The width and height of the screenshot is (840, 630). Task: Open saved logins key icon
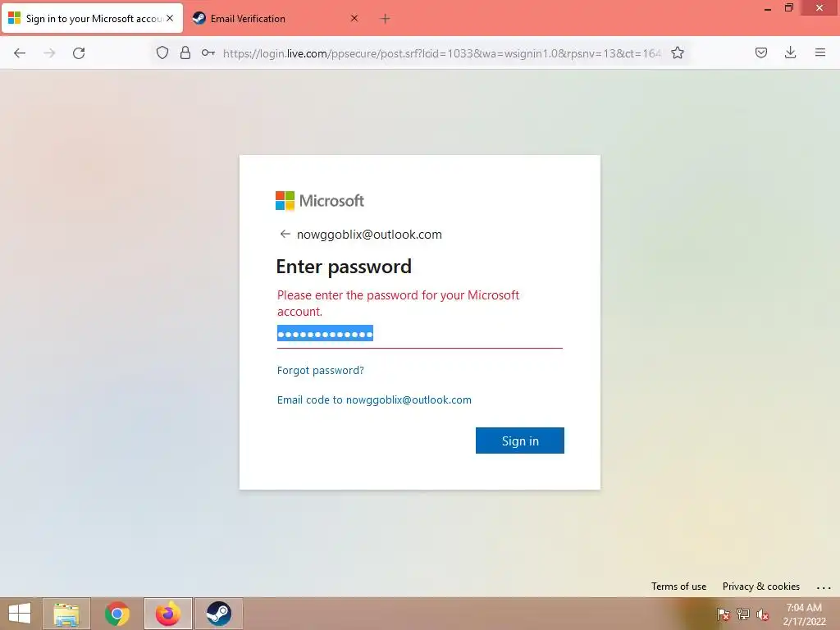click(x=208, y=52)
